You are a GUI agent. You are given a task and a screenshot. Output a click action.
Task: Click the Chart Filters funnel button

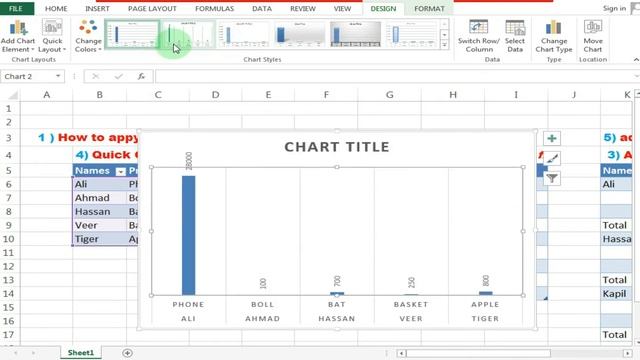tap(552, 178)
